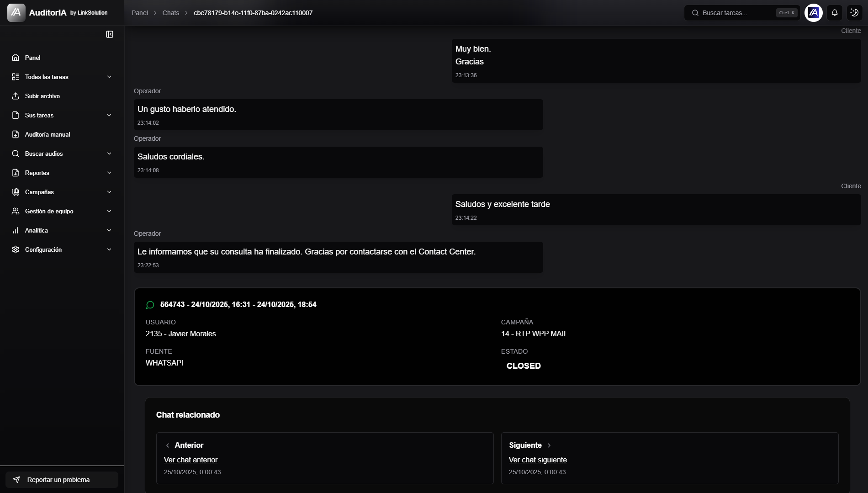Select the Campañas menu item

pyautogui.click(x=62, y=192)
